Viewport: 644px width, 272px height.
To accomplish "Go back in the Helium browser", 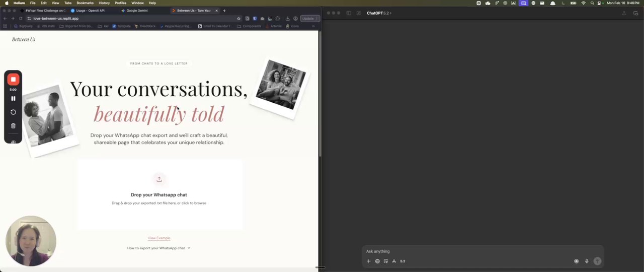I will coord(5,19).
